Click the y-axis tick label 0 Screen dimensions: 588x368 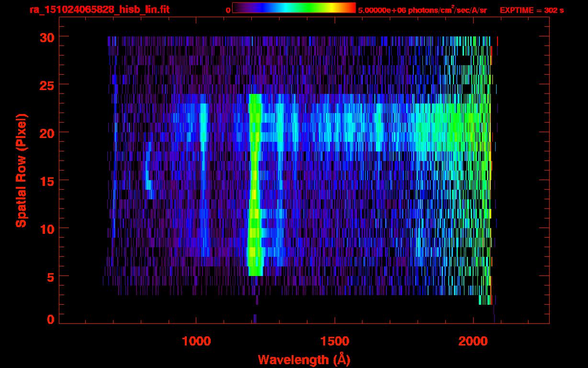50,319
